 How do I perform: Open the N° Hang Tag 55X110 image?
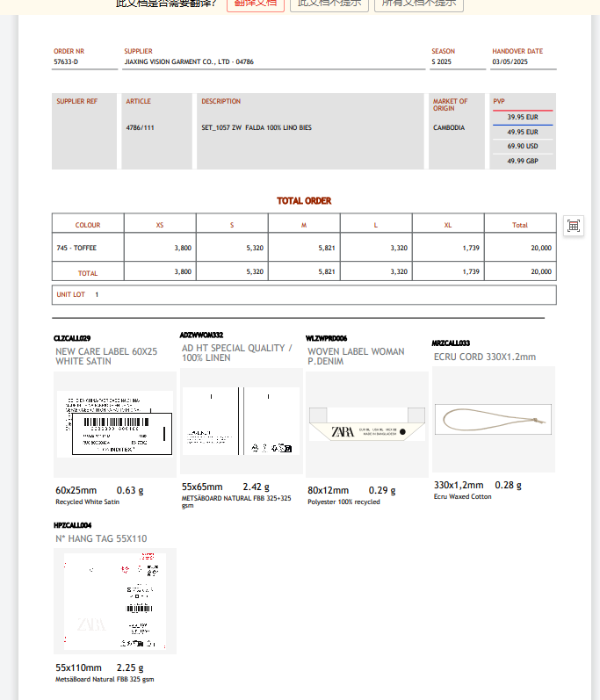click(x=115, y=601)
